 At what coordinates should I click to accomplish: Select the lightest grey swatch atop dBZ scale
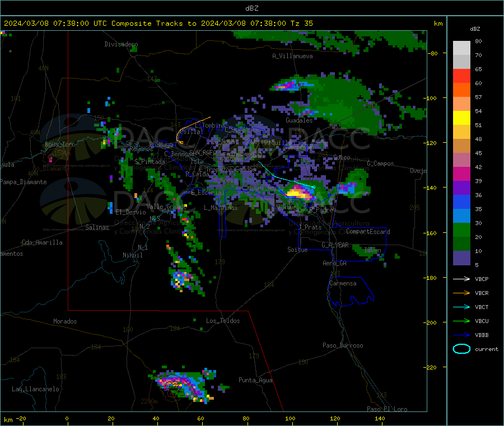click(461, 48)
